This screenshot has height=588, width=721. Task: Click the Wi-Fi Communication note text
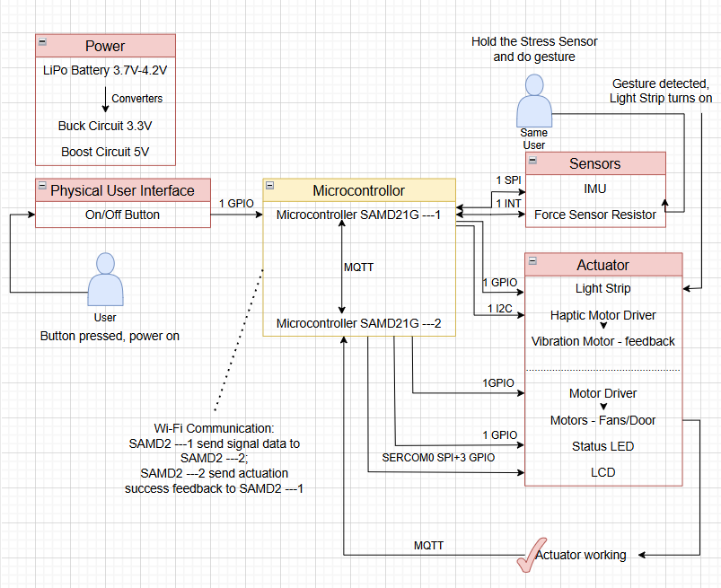pyautogui.click(x=214, y=460)
